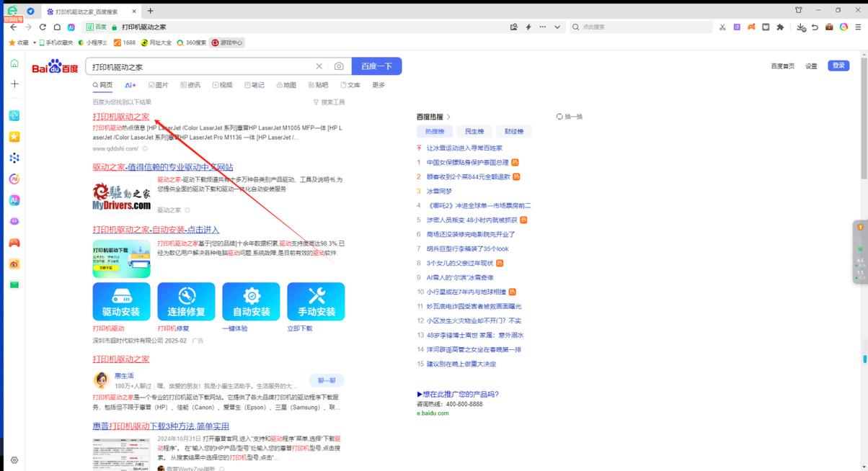Click the 登录 login button
The height and width of the screenshot is (471, 868).
(838, 66)
